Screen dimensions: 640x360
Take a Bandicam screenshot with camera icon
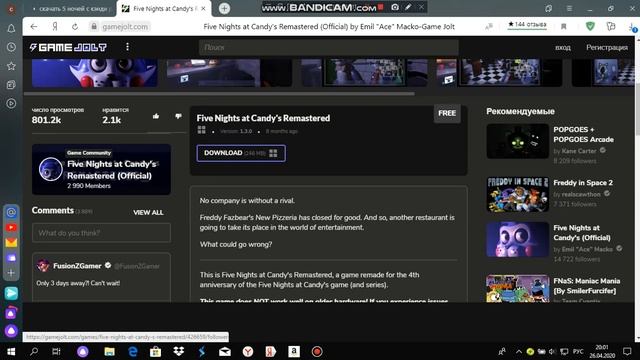click(x=395, y=7)
